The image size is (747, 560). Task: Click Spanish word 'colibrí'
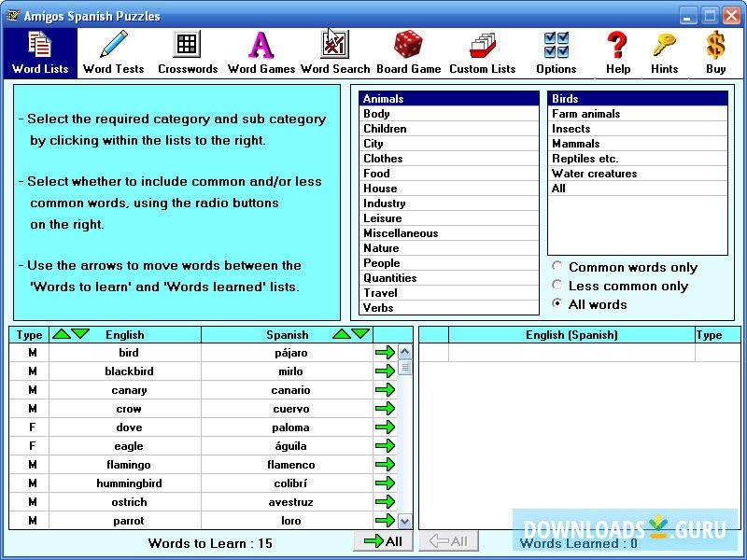(290, 483)
